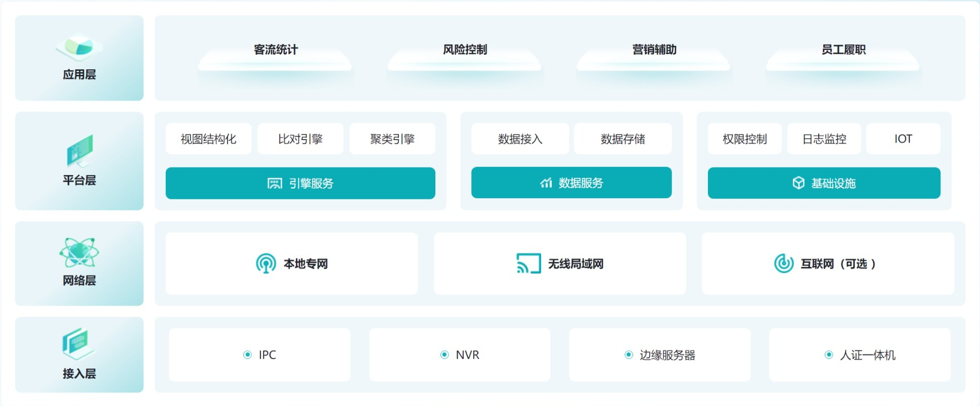Switch to the 风险控制 tab
This screenshot has height=406, width=980.
click(465, 50)
